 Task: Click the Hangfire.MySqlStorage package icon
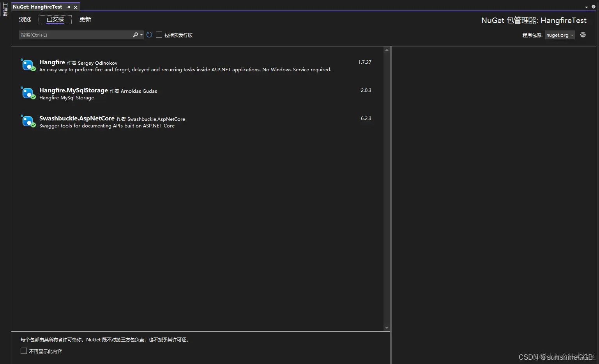(28, 93)
